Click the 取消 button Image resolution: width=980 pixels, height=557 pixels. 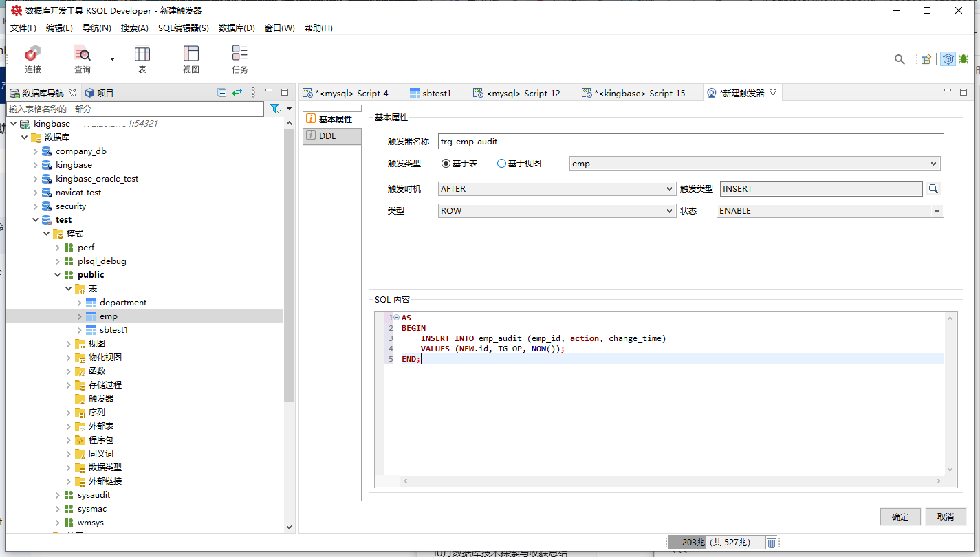coord(945,517)
